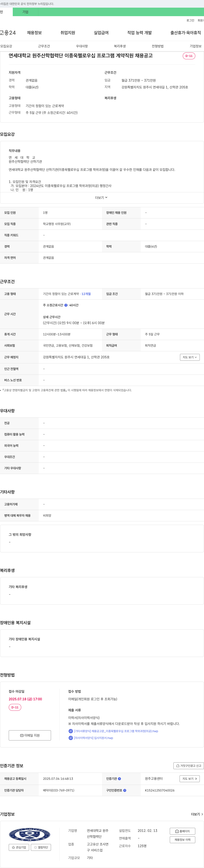This screenshot has width=204, height=868.
Task: Open the 직업 능력 개발 menu
Action: coord(139,33)
